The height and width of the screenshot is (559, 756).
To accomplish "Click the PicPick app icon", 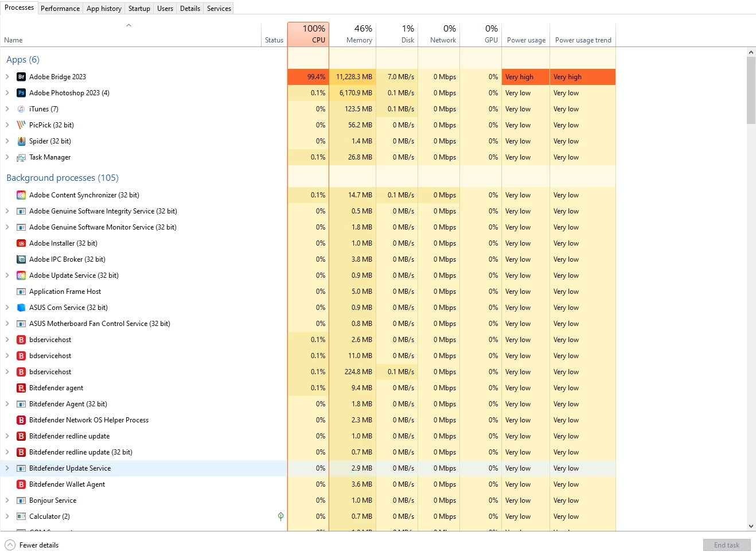I will click(x=21, y=125).
